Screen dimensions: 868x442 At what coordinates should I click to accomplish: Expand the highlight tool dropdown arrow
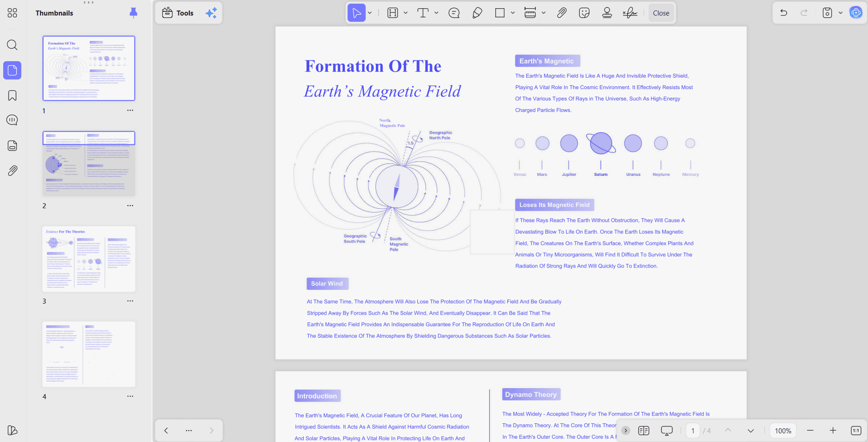[x=405, y=13]
